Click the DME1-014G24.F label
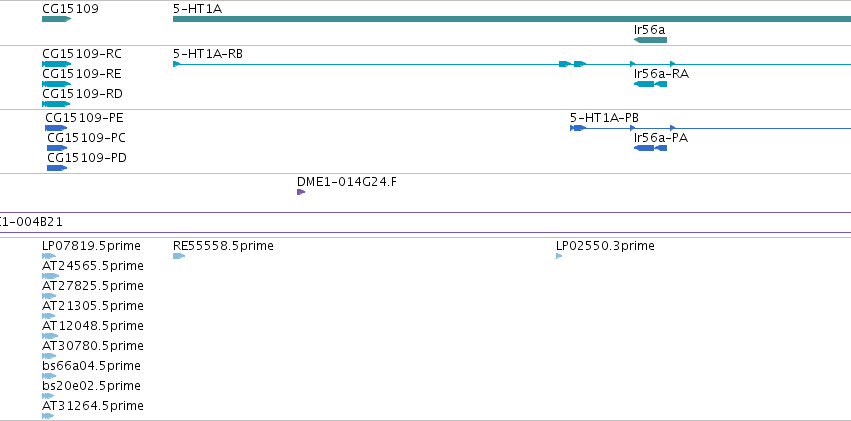This screenshot has height=421, width=851. point(347,182)
